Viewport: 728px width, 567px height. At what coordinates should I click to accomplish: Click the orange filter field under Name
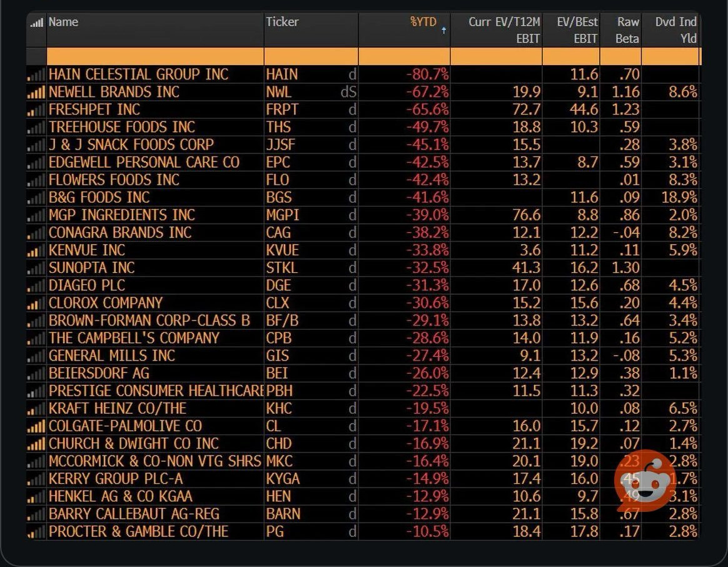(155, 56)
